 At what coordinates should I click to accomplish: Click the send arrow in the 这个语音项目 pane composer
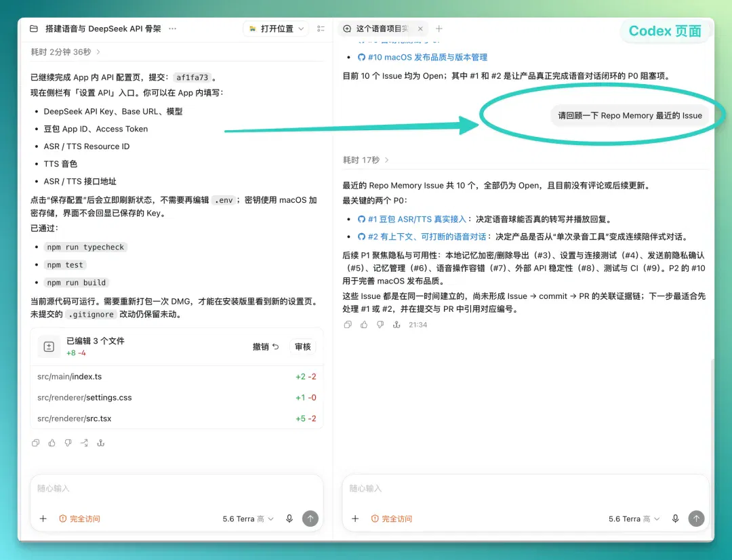[x=697, y=519]
